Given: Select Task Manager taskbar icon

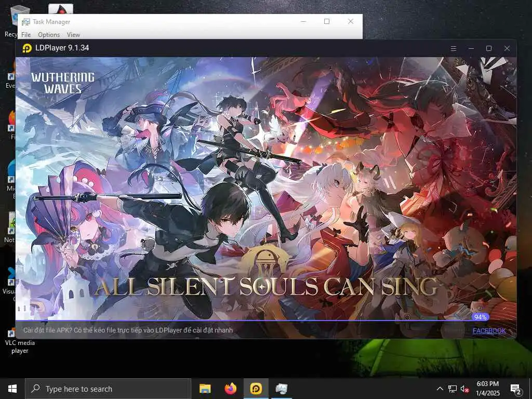Looking at the screenshot, I should [x=281, y=389].
